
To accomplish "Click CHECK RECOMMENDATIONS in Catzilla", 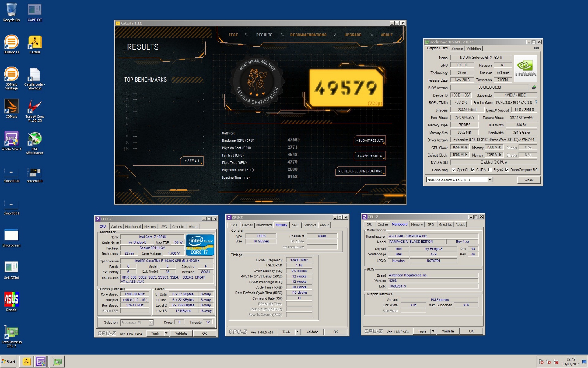I will point(361,171).
